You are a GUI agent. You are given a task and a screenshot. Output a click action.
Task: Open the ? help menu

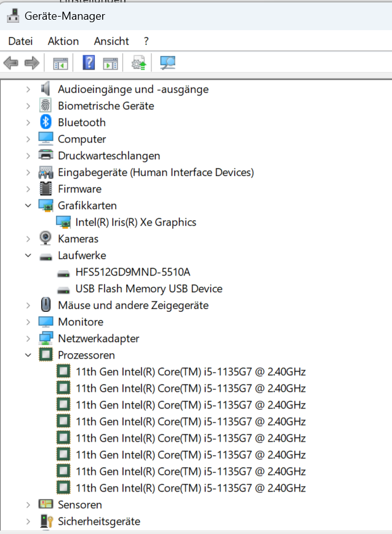[x=146, y=41]
